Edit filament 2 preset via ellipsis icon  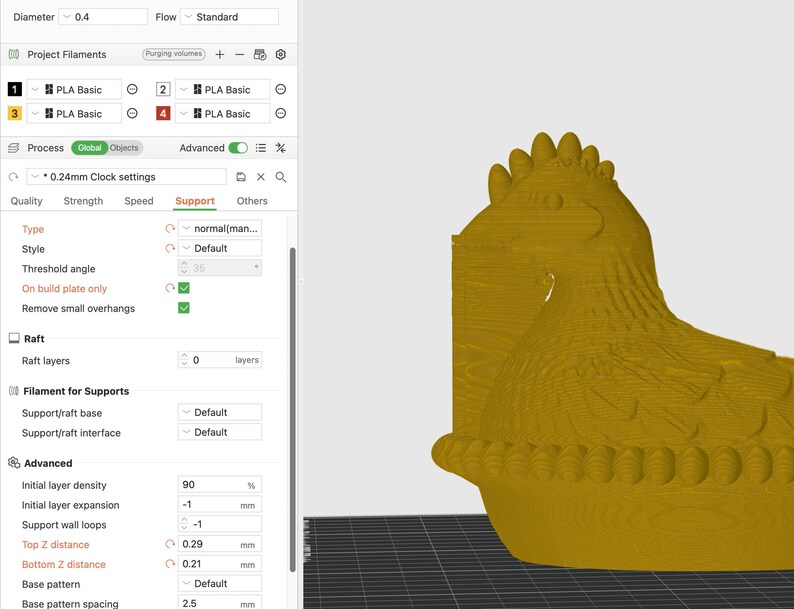[281, 90]
